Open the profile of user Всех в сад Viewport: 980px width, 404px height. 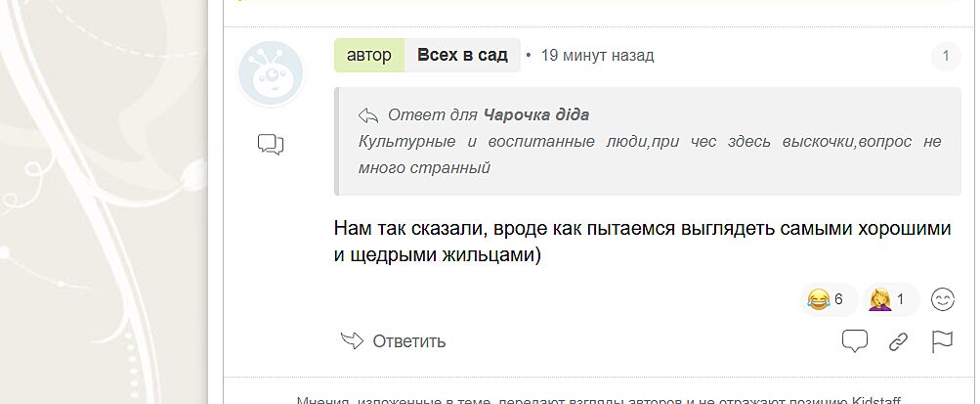point(462,56)
